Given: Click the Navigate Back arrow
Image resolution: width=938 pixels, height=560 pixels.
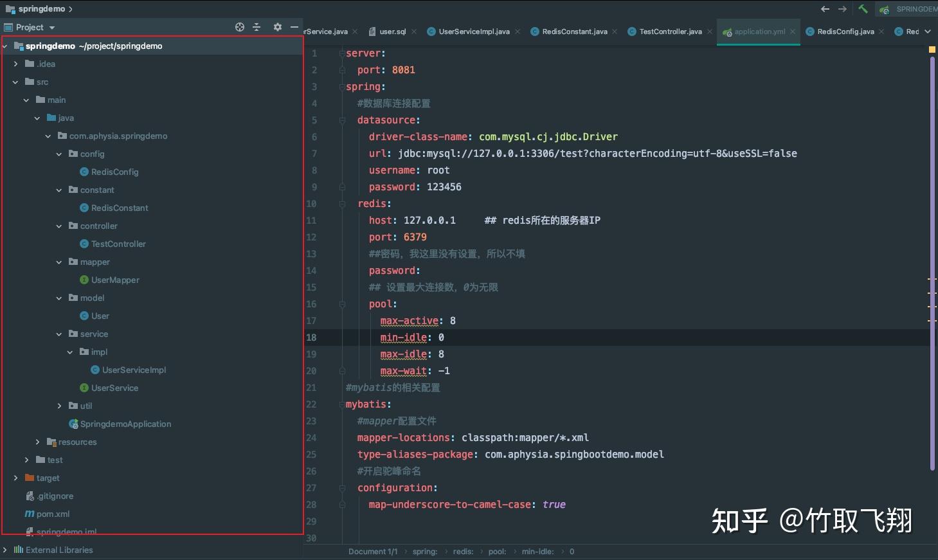Looking at the screenshot, I should point(824,9).
